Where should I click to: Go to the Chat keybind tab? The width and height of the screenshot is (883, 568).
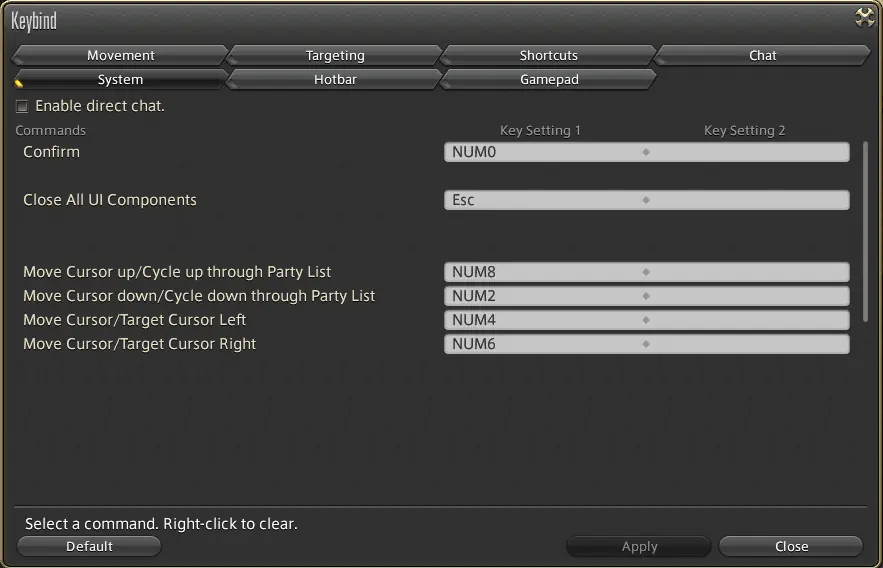coord(762,55)
